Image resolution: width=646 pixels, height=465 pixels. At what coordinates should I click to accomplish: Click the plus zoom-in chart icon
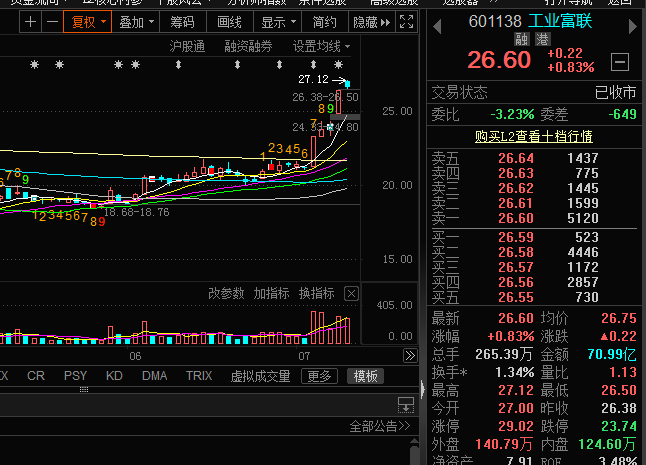pyautogui.click(x=30, y=21)
